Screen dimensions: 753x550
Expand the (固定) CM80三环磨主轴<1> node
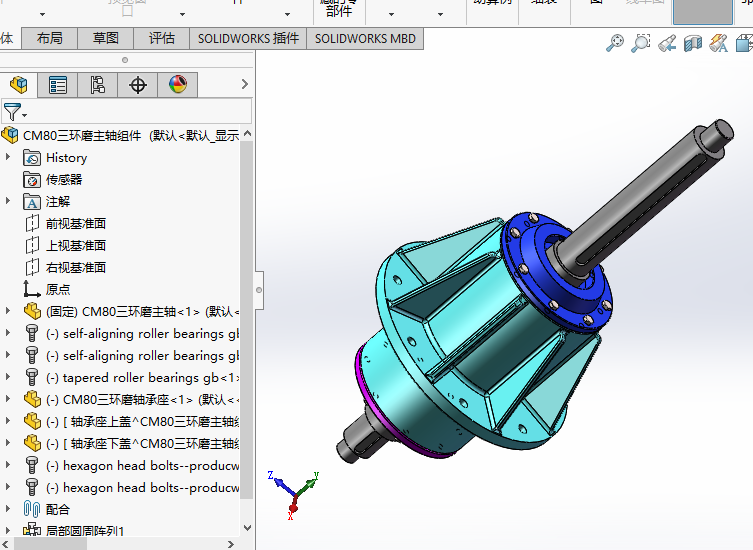8,311
